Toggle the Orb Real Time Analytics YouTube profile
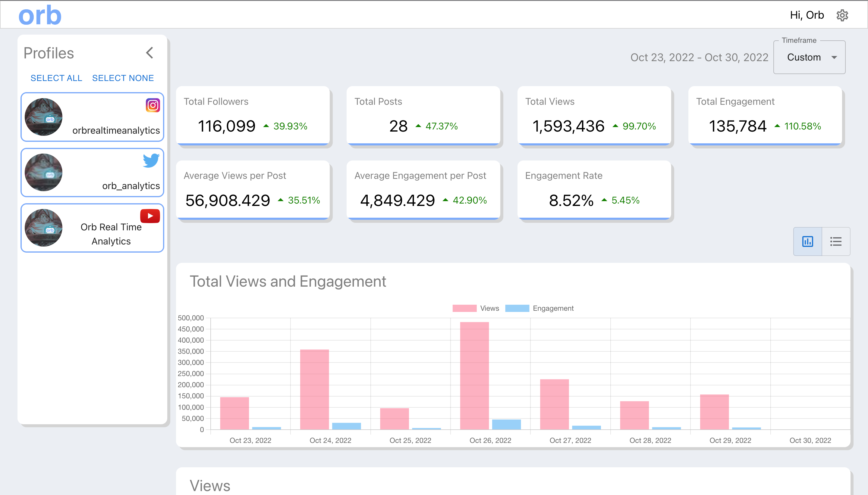Viewport: 868px width, 495px height. pos(92,228)
